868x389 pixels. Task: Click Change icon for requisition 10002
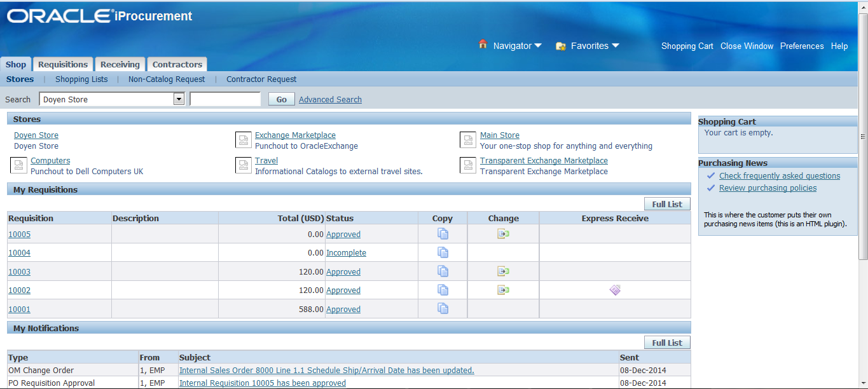click(503, 290)
